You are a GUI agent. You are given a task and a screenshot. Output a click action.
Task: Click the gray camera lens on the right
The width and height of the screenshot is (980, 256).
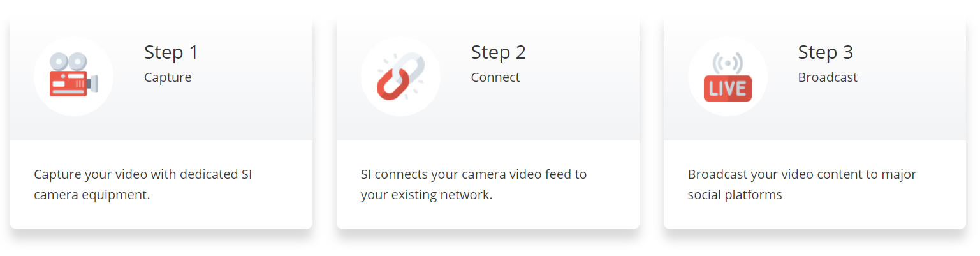(x=93, y=83)
